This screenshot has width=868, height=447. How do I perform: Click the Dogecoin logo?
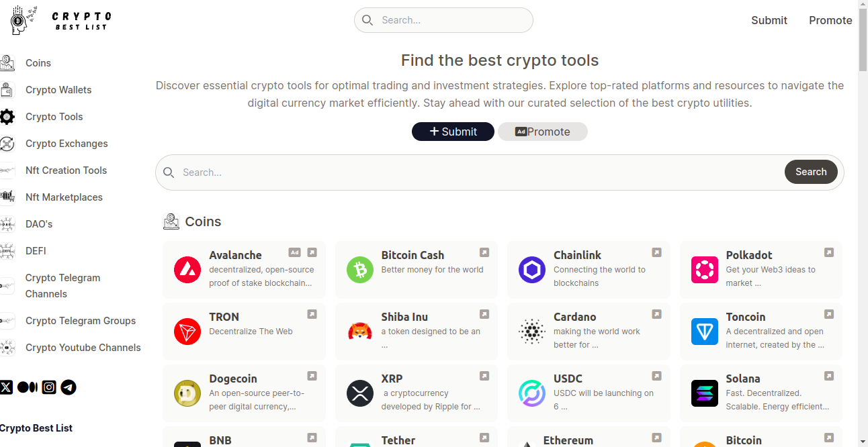point(187,393)
